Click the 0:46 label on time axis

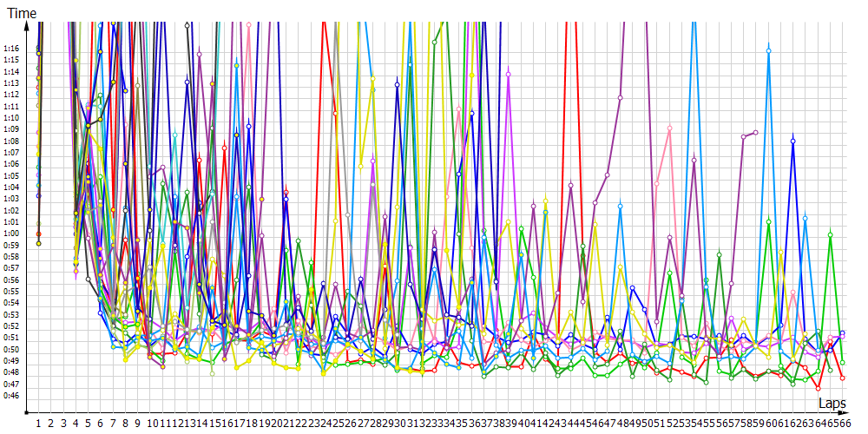tap(11, 396)
